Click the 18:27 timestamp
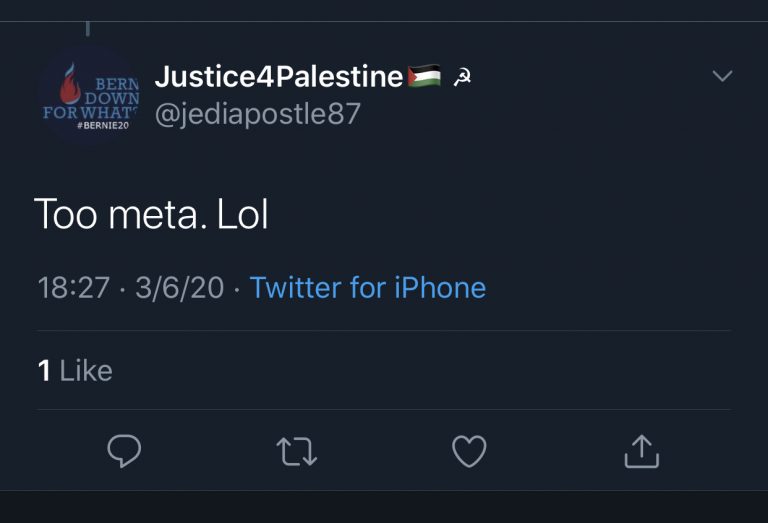768x523 pixels. 73,288
